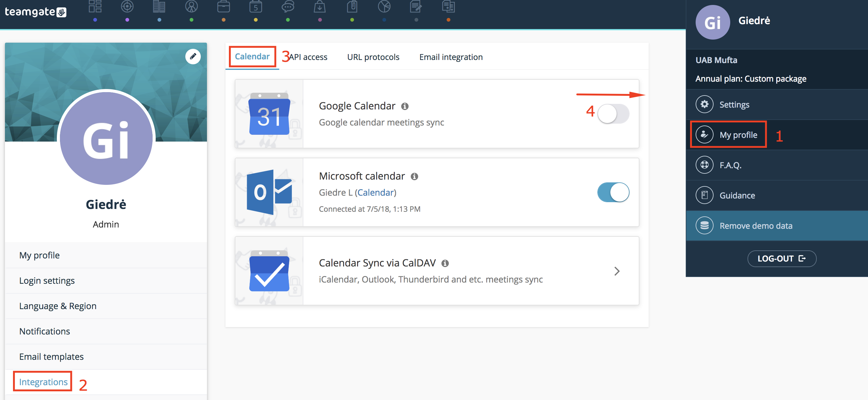Click the small Gi avatar in user menu
The image size is (868, 400).
point(713,22)
